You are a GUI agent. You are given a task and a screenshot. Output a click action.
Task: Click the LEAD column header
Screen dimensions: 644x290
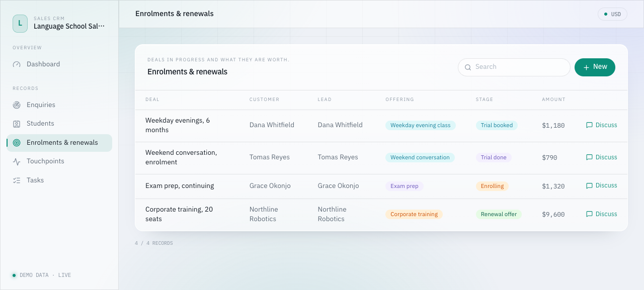tap(325, 100)
